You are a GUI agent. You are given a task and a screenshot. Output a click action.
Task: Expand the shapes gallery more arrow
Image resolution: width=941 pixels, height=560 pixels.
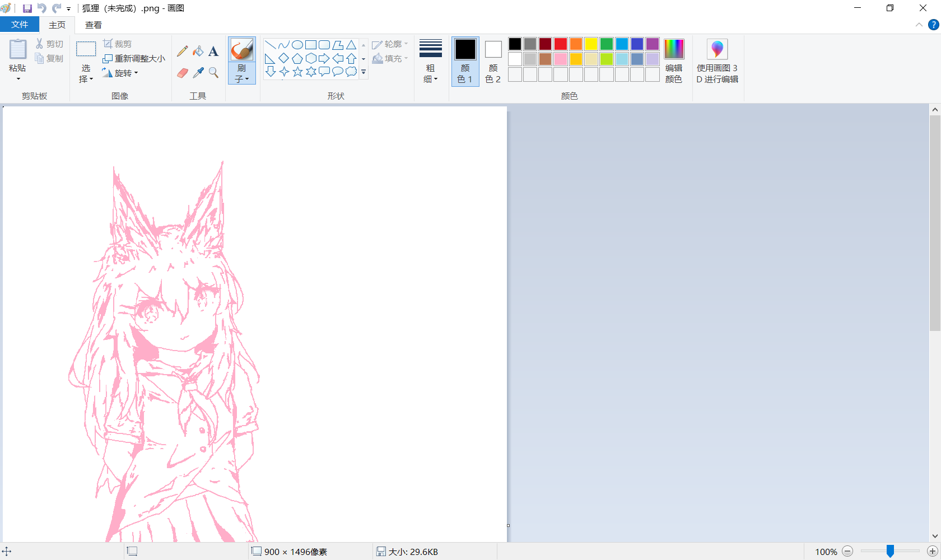coord(364,72)
